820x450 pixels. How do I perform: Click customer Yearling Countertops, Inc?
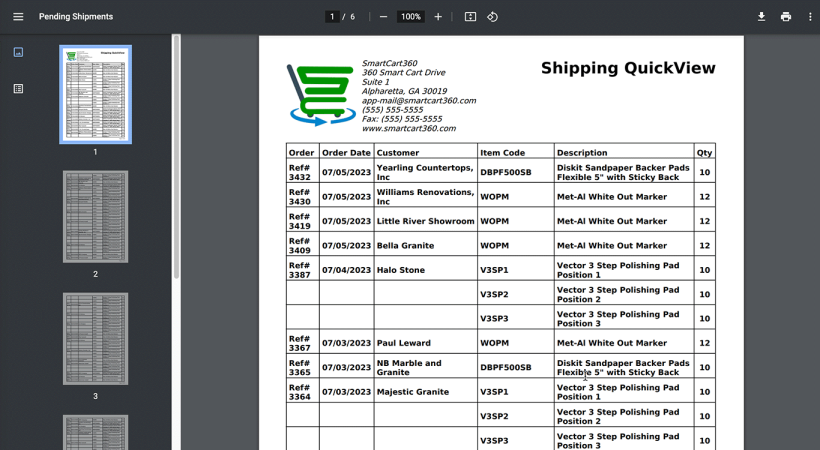tap(425, 172)
